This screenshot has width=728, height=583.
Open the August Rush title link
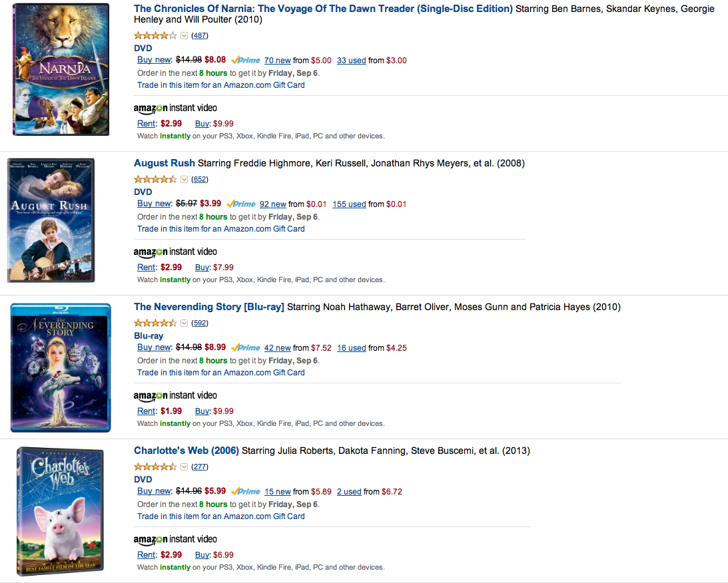pos(165,163)
